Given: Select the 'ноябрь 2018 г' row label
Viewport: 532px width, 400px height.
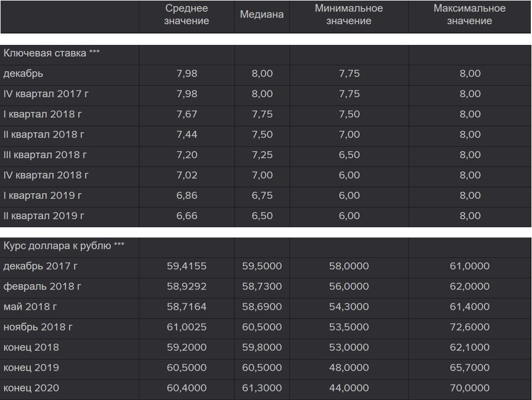Looking at the screenshot, I should (x=38, y=327).
